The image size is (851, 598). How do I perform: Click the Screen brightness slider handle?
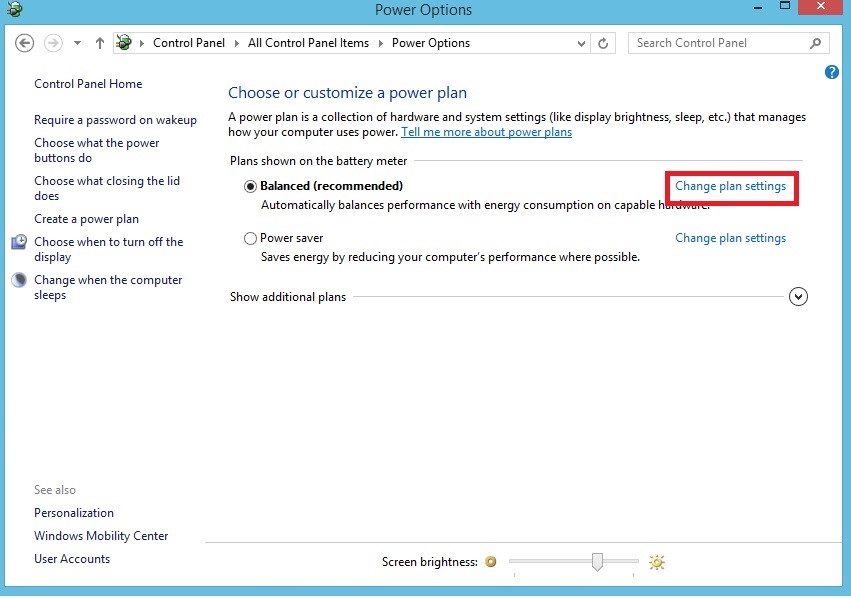(x=597, y=561)
